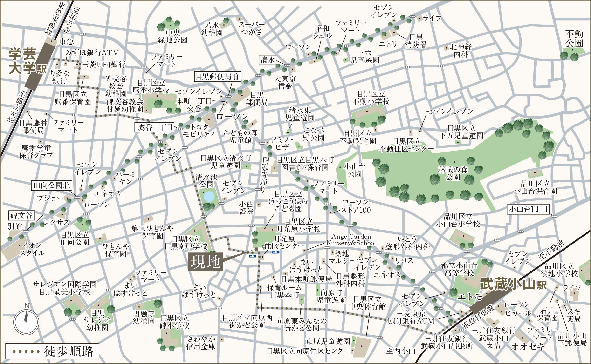Screen dimensions: 591x364
Task: Click the 品川小山三郵便局 label
Action: coord(572,339)
